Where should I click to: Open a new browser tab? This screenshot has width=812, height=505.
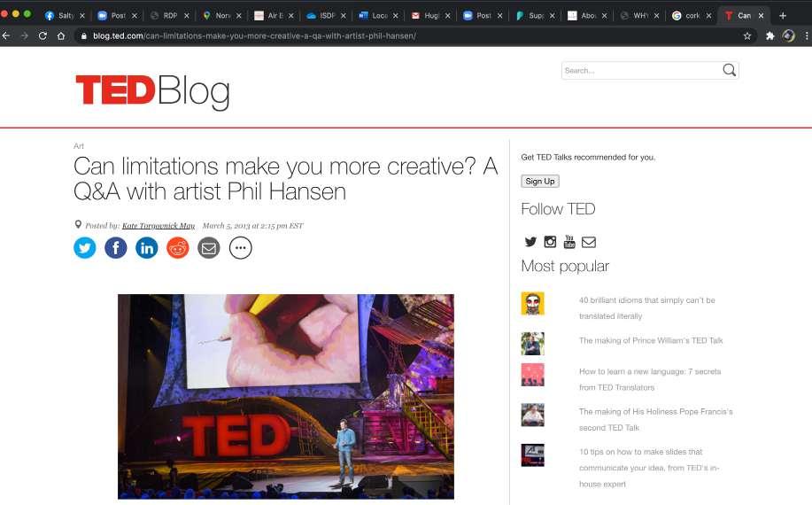(x=783, y=16)
